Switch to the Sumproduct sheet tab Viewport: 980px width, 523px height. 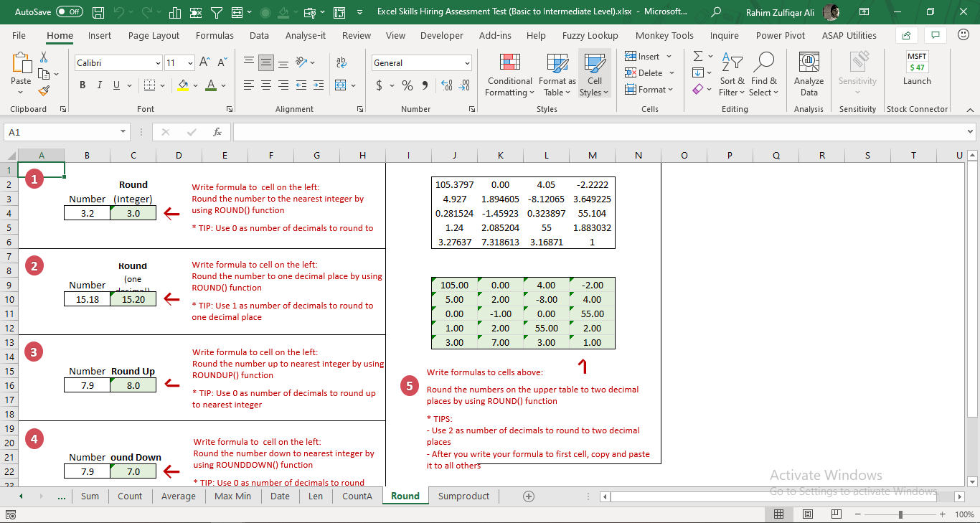click(x=463, y=496)
